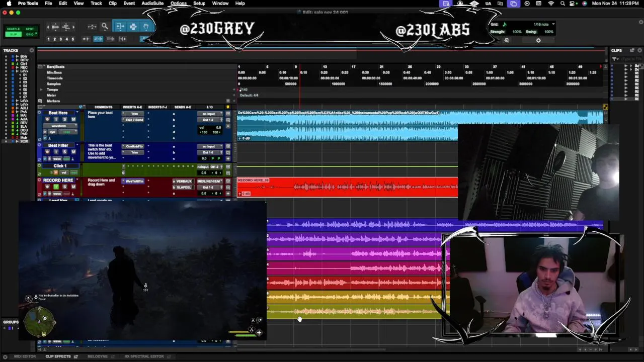Screen dimensions: 644x362
Task: Open macOS Spotlight search
Action: (x=562, y=4)
